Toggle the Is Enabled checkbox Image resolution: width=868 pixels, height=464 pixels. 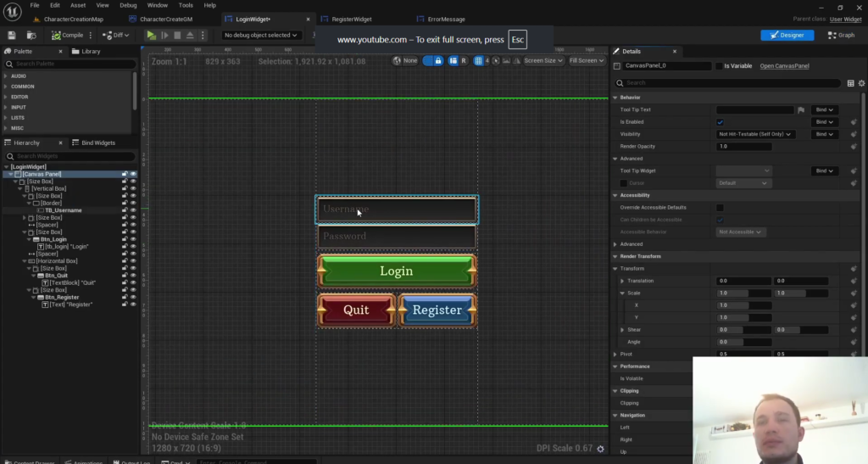pos(721,122)
